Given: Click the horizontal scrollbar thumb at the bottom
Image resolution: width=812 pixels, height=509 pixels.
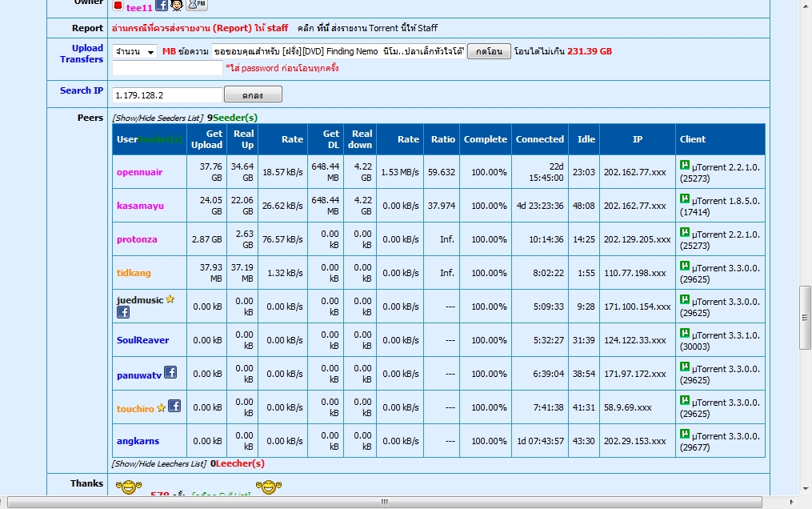Looking at the screenshot, I should [384, 502].
